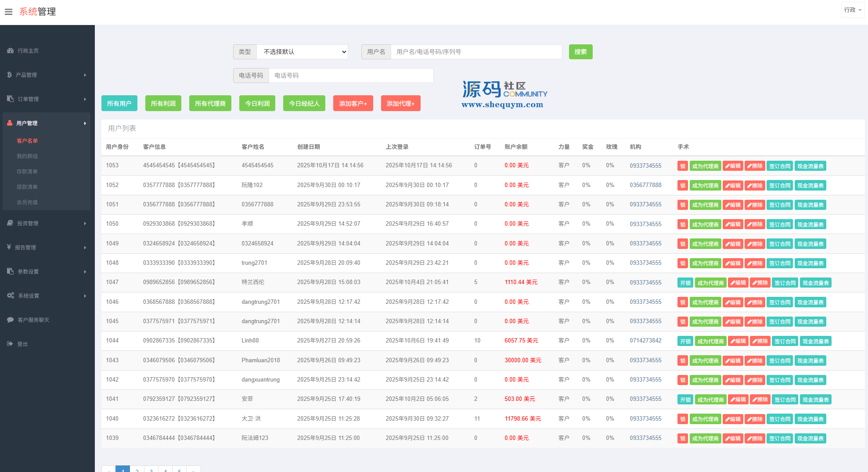Click the dashboard icon beside 行政主页
The width and height of the screenshot is (868, 472).
(10, 51)
